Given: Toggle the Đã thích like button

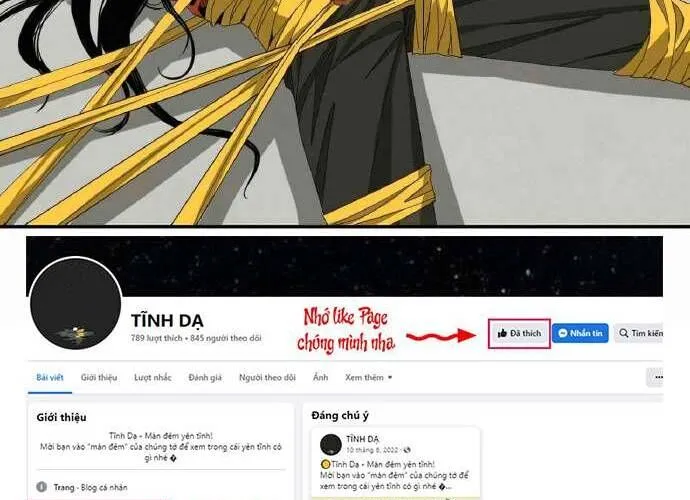Looking at the screenshot, I should tap(519, 334).
